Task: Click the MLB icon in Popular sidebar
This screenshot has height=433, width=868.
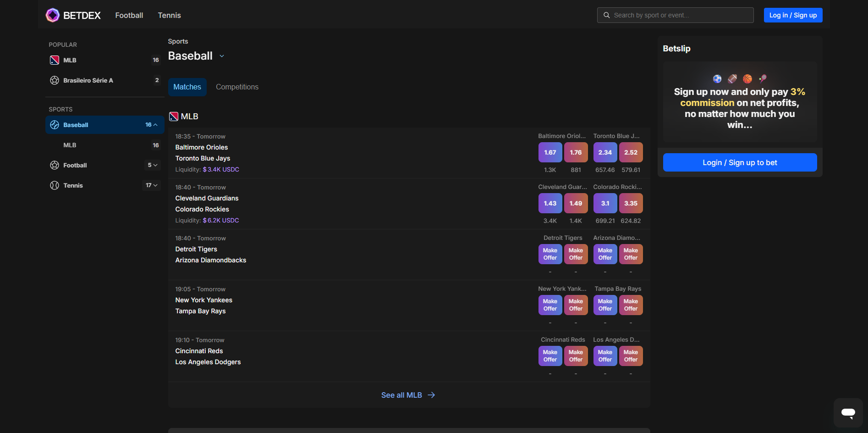Action: 55,60
